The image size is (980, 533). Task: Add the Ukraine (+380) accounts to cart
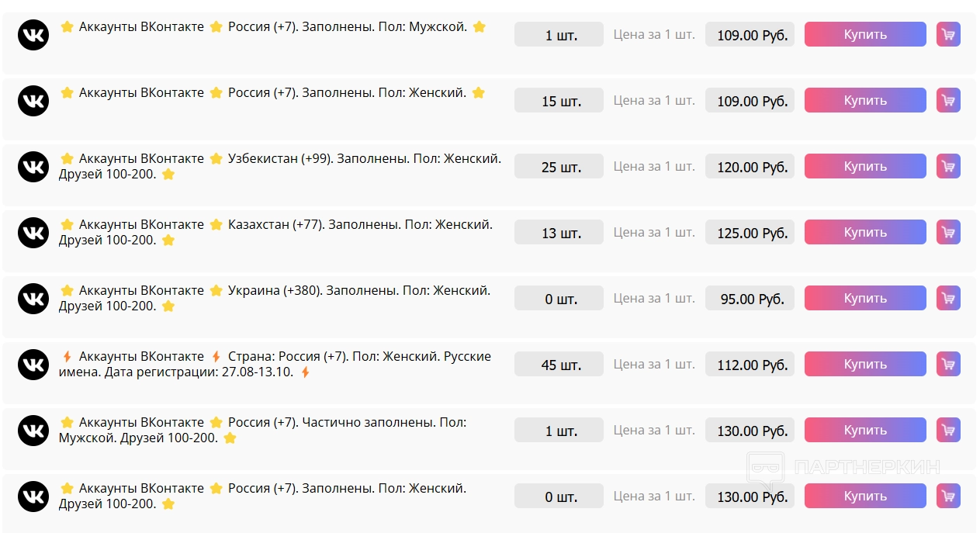pyautogui.click(x=948, y=298)
